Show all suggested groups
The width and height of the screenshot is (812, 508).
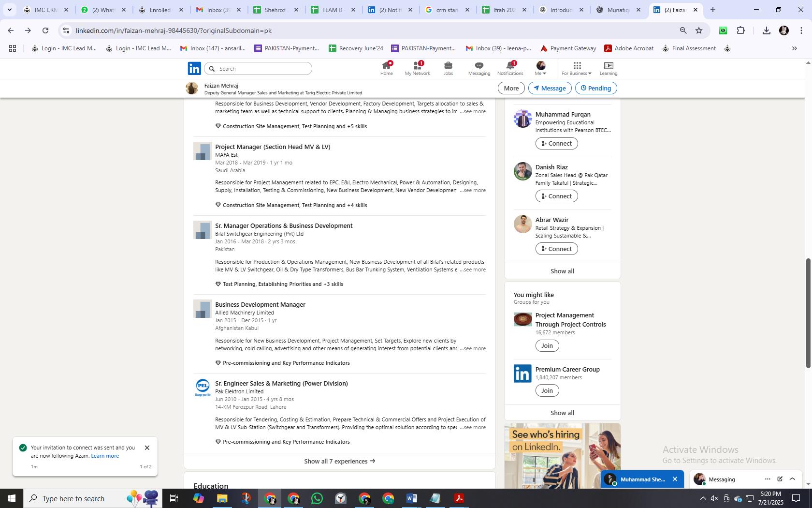coord(562,413)
